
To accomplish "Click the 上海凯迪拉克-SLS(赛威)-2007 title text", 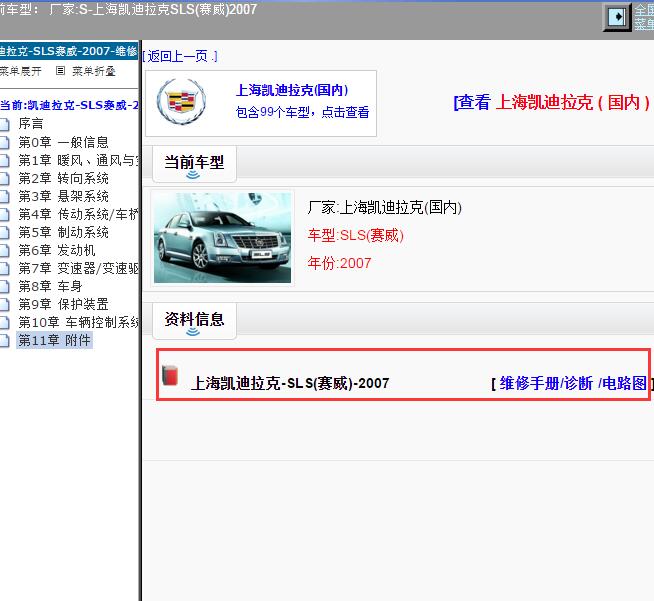I will (x=290, y=383).
